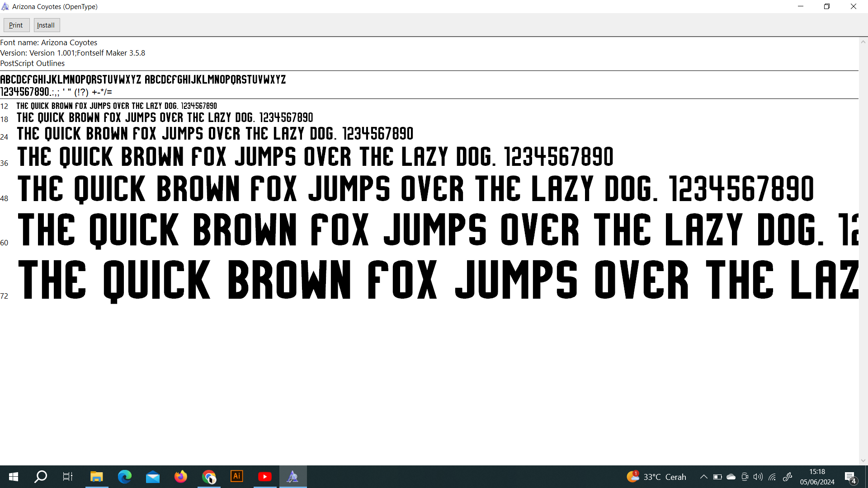Open Adobe Illustrator from taskbar
868x488 pixels.
click(237, 477)
